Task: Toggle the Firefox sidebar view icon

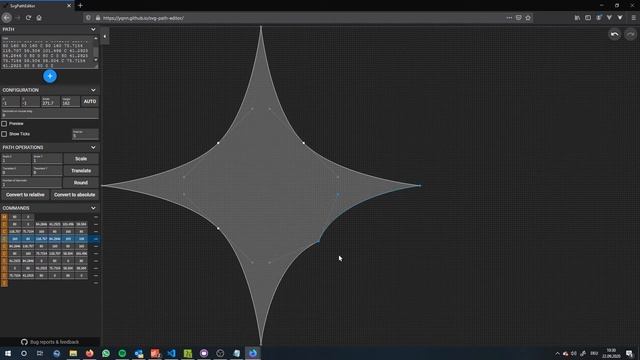Action: tap(588, 18)
